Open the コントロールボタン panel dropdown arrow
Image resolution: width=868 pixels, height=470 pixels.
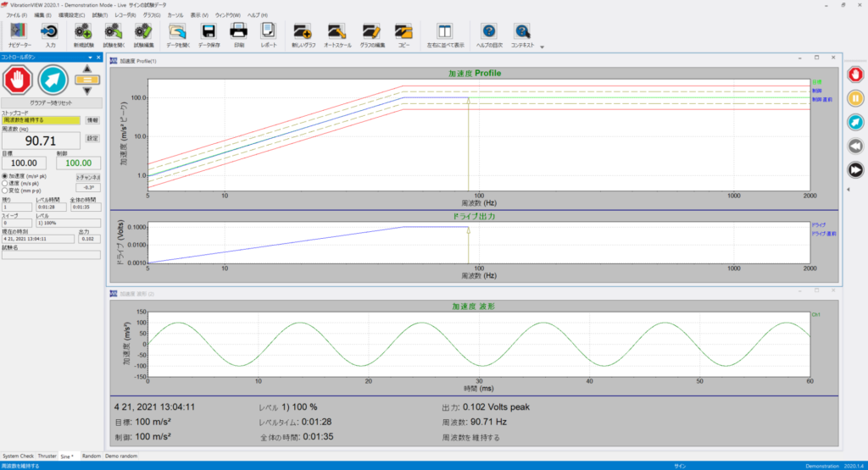coord(90,58)
